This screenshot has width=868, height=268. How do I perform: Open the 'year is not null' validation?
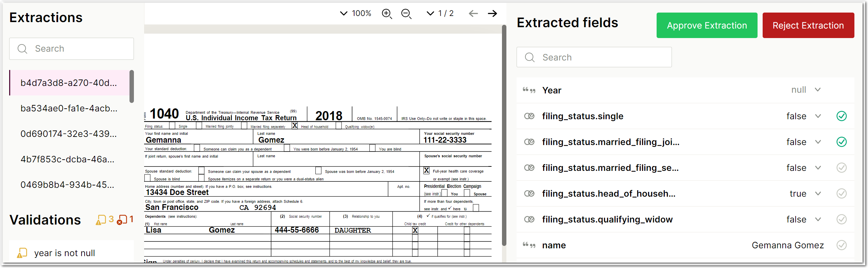click(x=71, y=253)
